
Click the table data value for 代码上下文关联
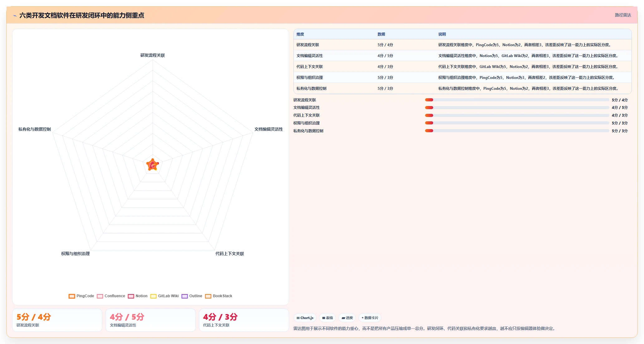coord(385,67)
